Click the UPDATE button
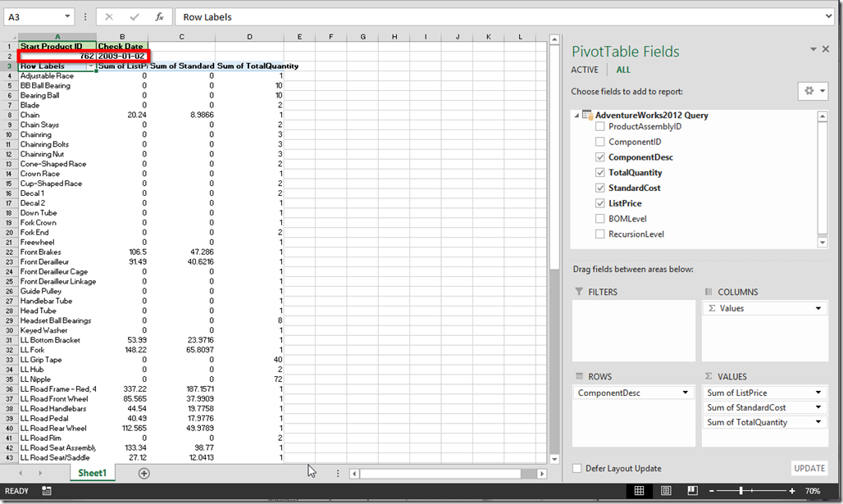The height and width of the screenshot is (504, 843). coord(809,469)
